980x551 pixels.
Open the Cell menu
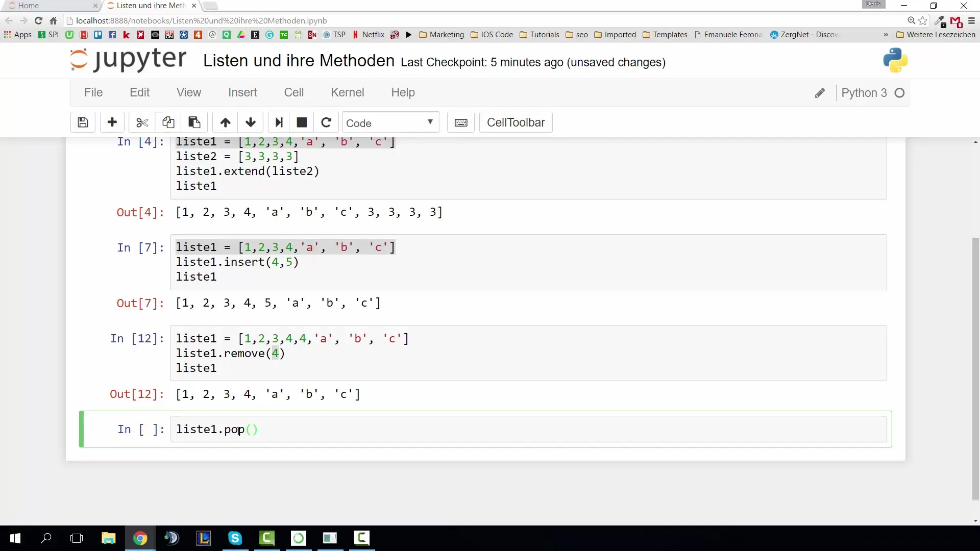tap(294, 92)
